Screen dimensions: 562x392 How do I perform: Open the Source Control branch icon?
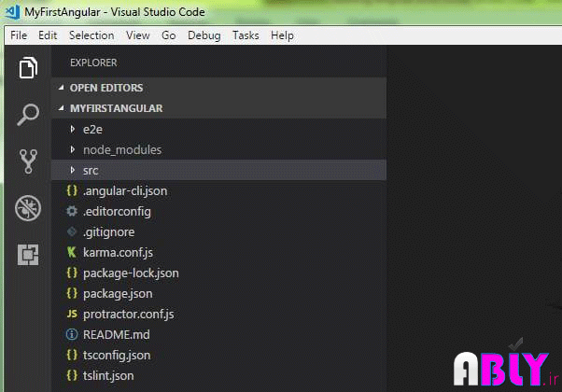[28, 161]
